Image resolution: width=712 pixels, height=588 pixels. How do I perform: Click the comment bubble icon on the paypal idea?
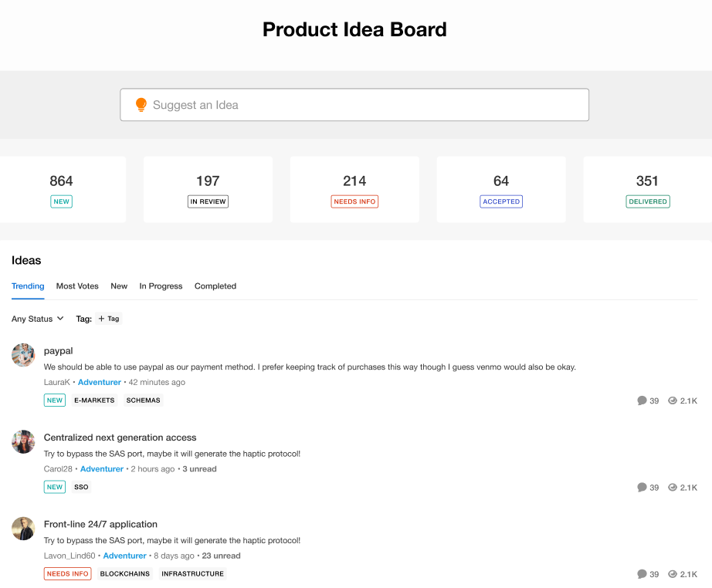[x=642, y=400]
